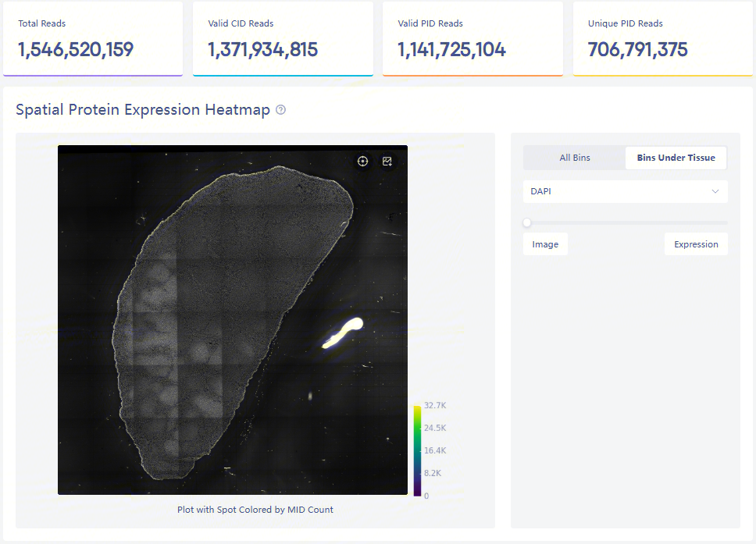Screen dimensions: 756x544
Task: Select the Total Reads statistics card
Action: (x=93, y=39)
